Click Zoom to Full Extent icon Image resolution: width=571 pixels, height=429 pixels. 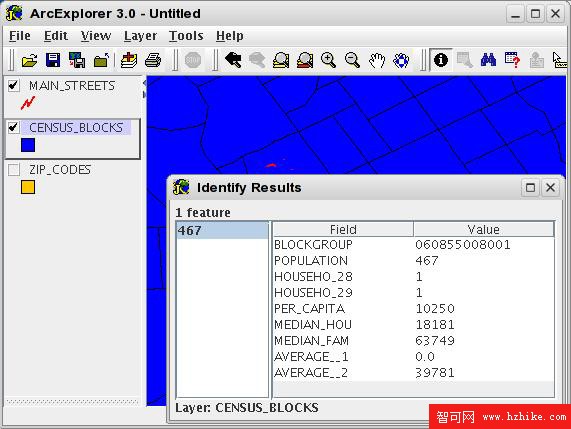(x=305, y=60)
